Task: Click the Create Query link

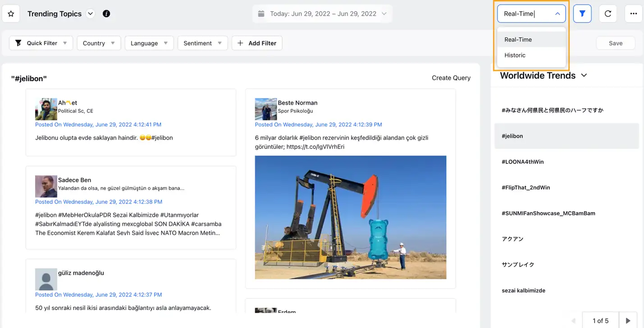Action: [x=451, y=78]
